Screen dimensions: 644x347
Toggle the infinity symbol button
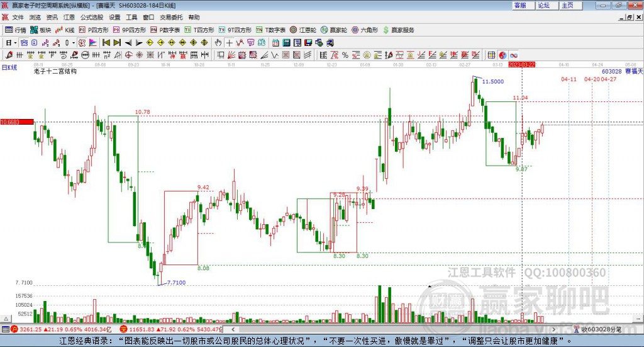pyautogui.click(x=513, y=55)
